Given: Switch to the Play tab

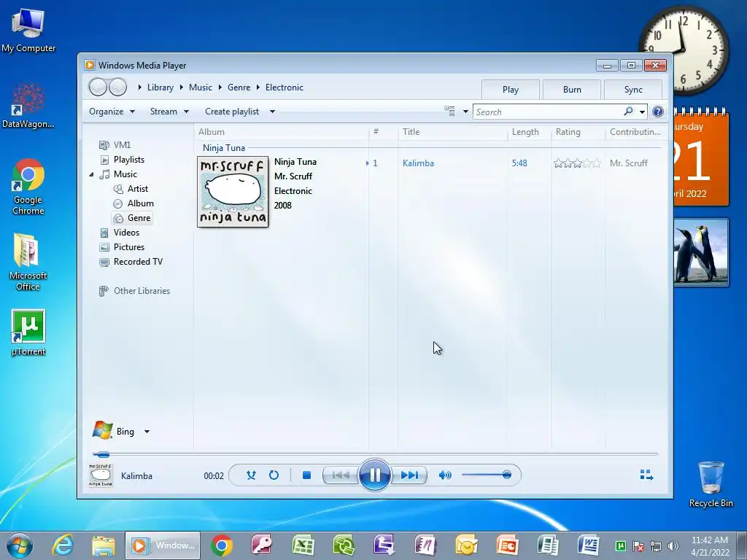Looking at the screenshot, I should click(x=510, y=90).
